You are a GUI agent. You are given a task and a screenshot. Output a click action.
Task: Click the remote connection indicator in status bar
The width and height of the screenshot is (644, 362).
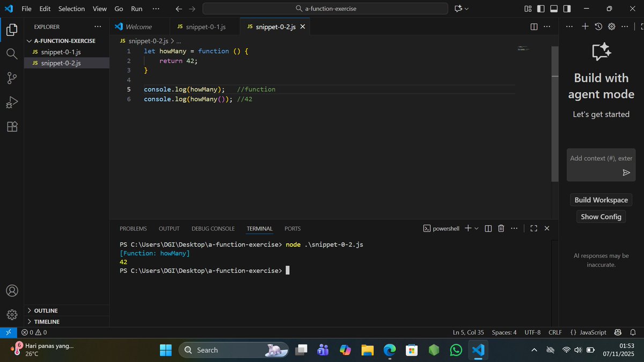(7, 332)
